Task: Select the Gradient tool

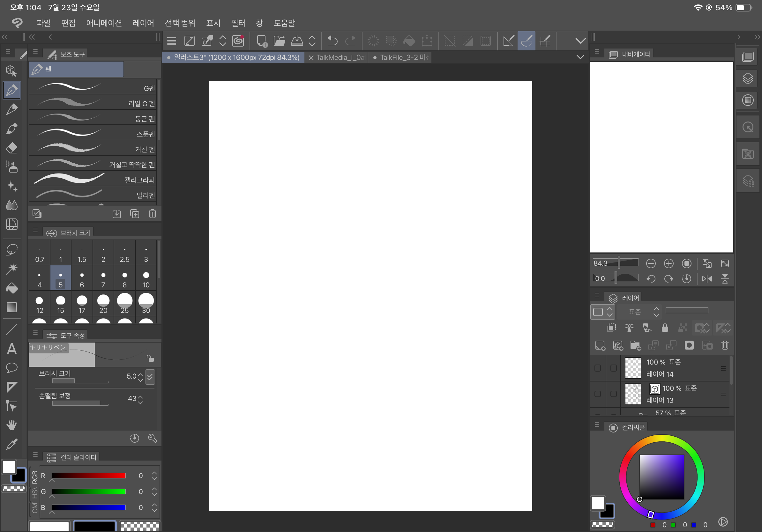Action: click(12, 307)
